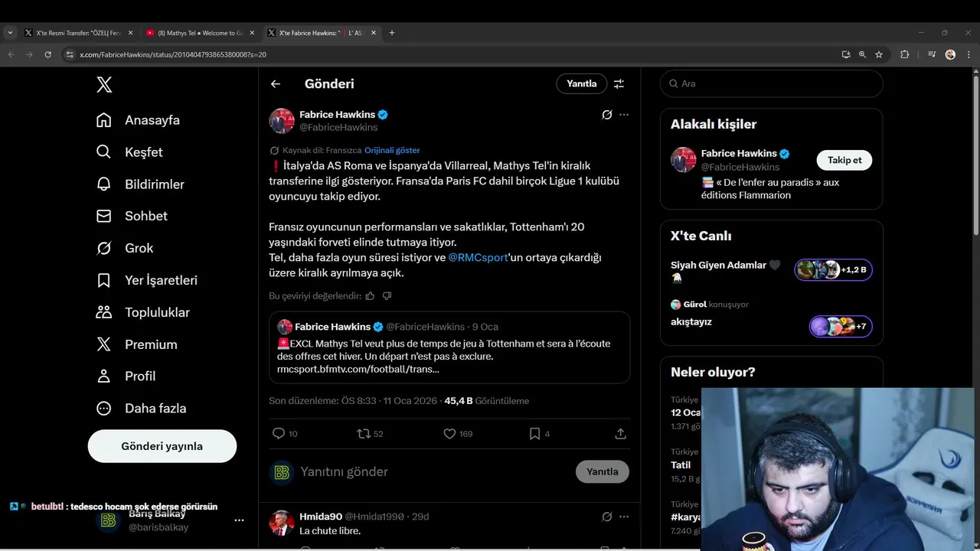Screen dimensions: 980x551
Task: Open Daha fazla menu
Action: (141, 408)
